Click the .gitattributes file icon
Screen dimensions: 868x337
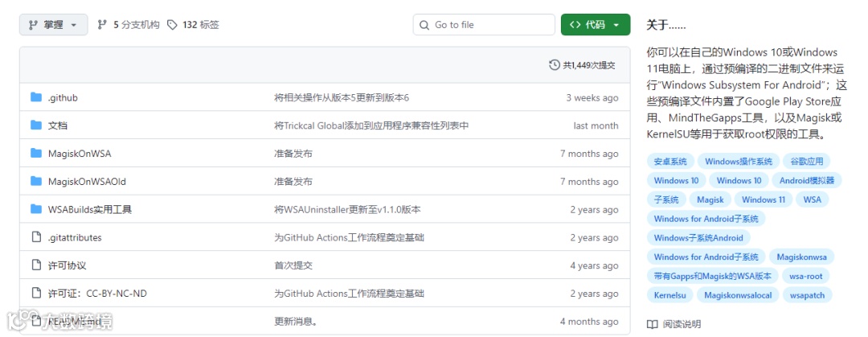[36, 237]
